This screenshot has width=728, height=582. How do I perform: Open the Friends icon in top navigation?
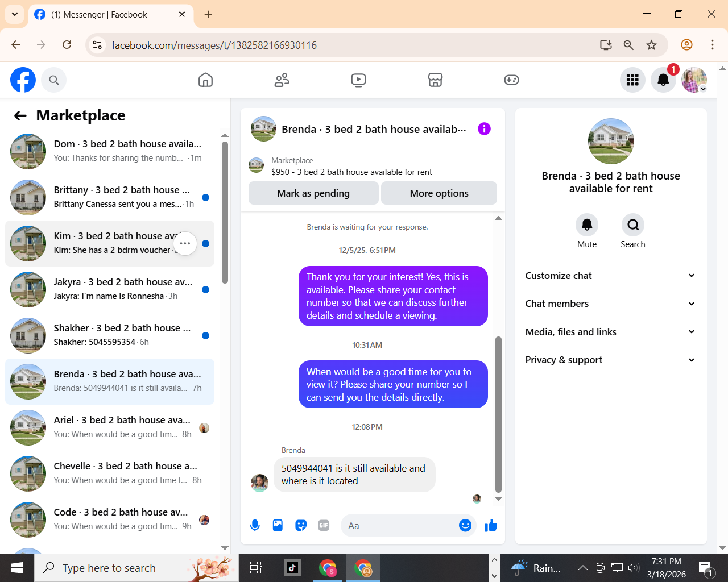point(282,80)
